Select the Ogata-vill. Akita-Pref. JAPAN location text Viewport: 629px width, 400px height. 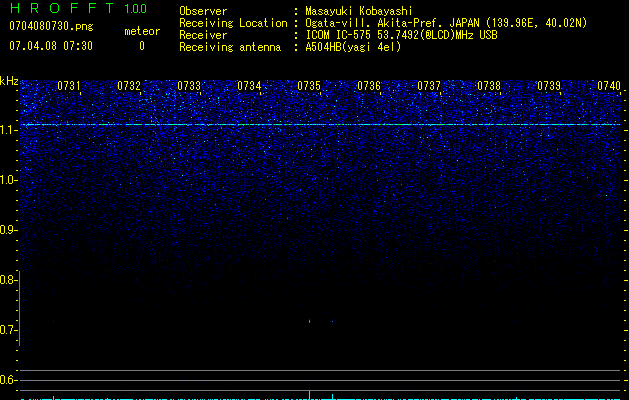446,23
